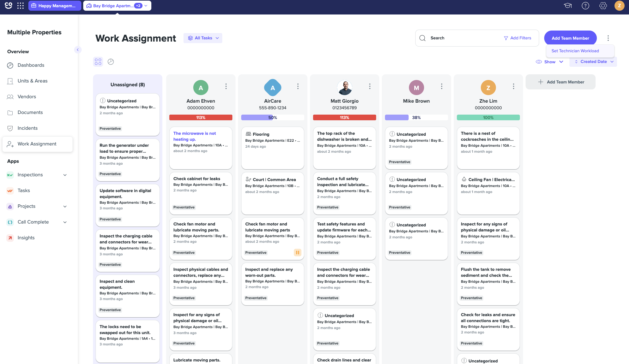Open the Documents page
629x364 pixels.
coord(30,112)
